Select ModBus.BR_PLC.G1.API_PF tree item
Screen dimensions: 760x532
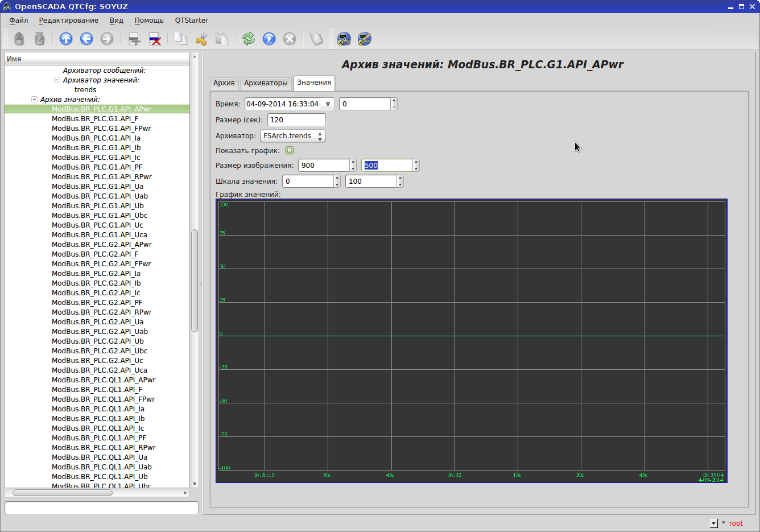pyautogui.click(x=97, y=167)
